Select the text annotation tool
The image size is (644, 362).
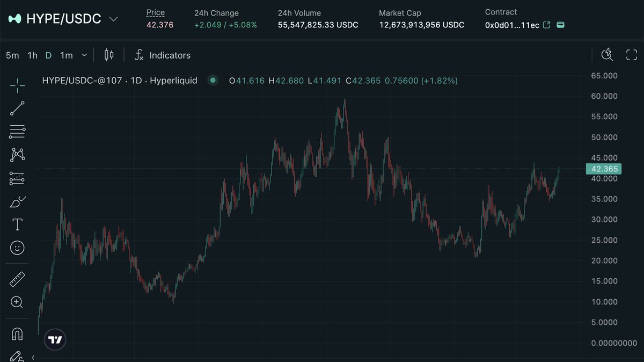pos(17,225)
